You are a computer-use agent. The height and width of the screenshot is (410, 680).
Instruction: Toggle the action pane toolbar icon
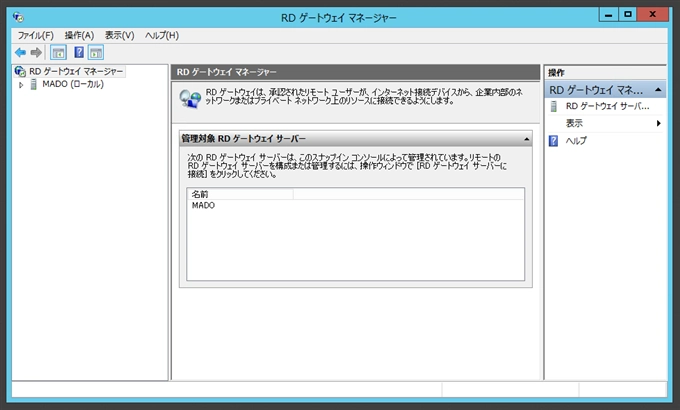point(96,53)
